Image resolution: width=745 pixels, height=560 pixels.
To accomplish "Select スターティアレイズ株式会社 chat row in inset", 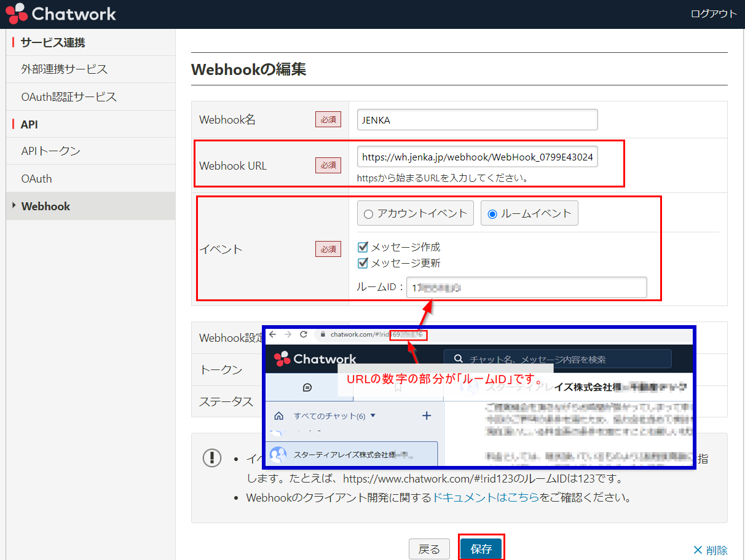I will coord(351,455).
